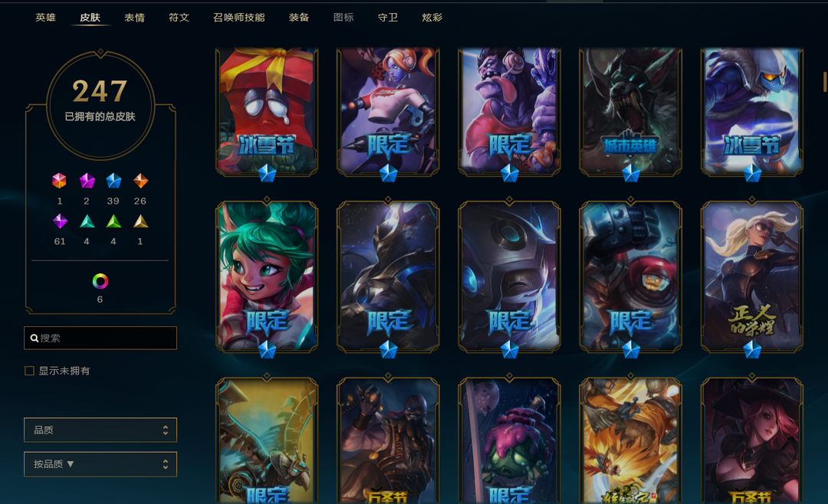Click the stepper arrows on the 品质 dropdown

166,430
